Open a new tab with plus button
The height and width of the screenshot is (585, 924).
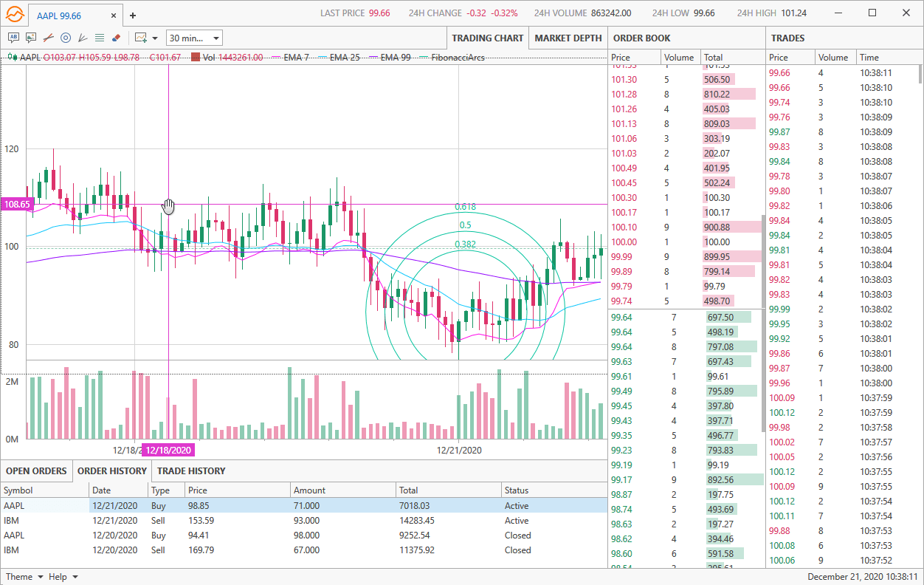(x=133, y=15)
